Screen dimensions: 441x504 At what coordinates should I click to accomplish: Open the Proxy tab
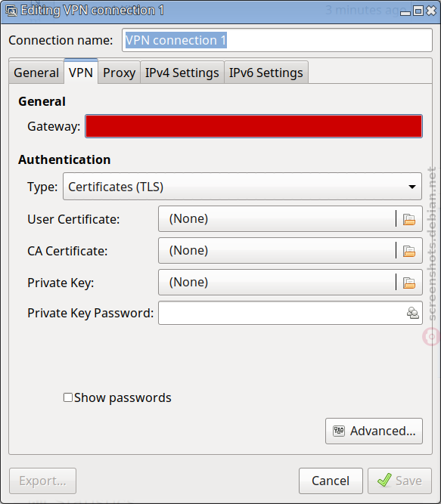click(119, 73)
